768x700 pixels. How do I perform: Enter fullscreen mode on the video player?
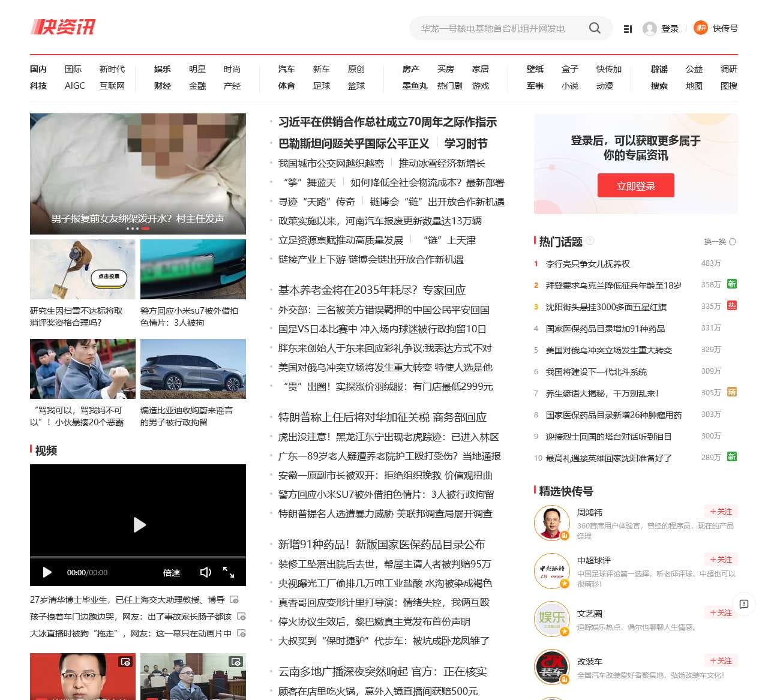(x=230, y=573)
